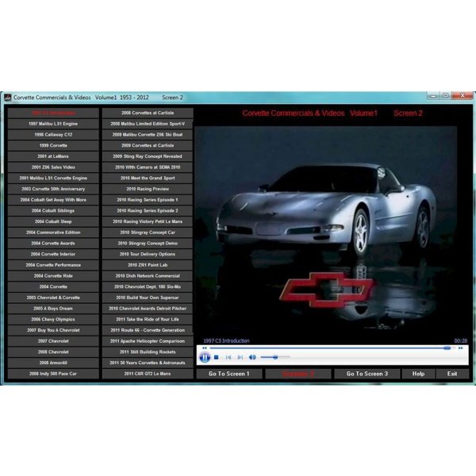Image resolution: width=476 pixels, height=476 pixels.
Task: Select 2009 Sting Ray Concept Revealed
Action: coord(148,156)
